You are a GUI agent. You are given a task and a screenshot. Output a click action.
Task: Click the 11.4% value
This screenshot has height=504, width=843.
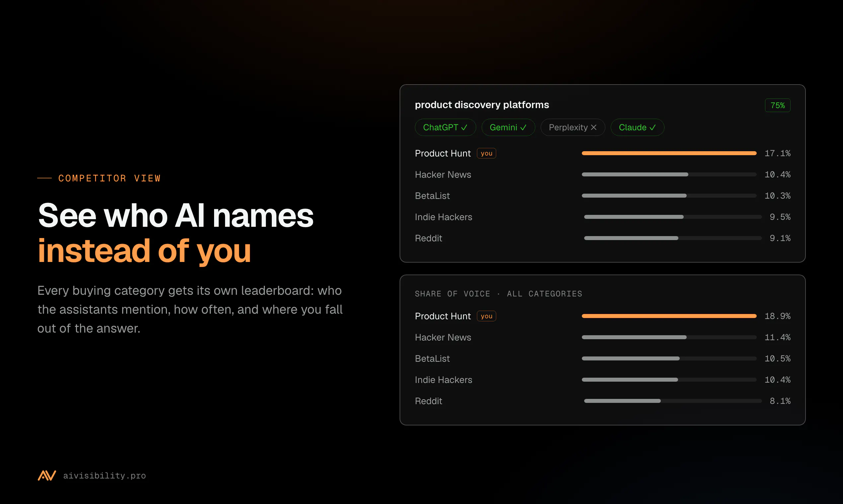point(777,338)
